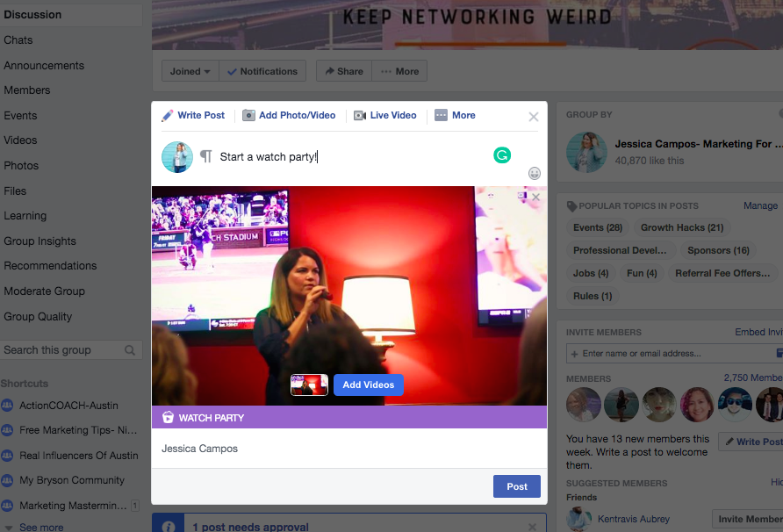This screenshot has width=783, height=532.
Task: Click the Write Post button beside new members
Action: pyautogui.click(x=751, y=442)
